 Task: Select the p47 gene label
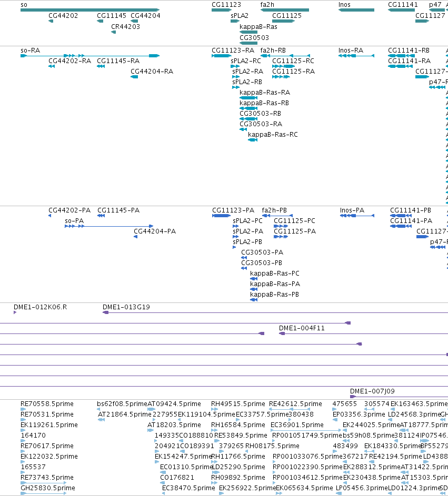coord(435,4)
